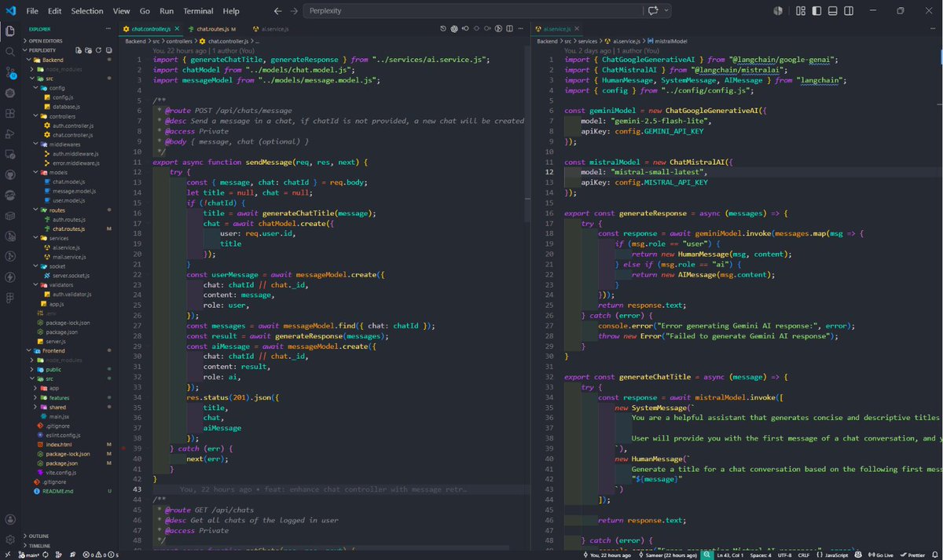943x560 pixels.
Task: Open database.js in the Explorer
Action: pos(69,106)
